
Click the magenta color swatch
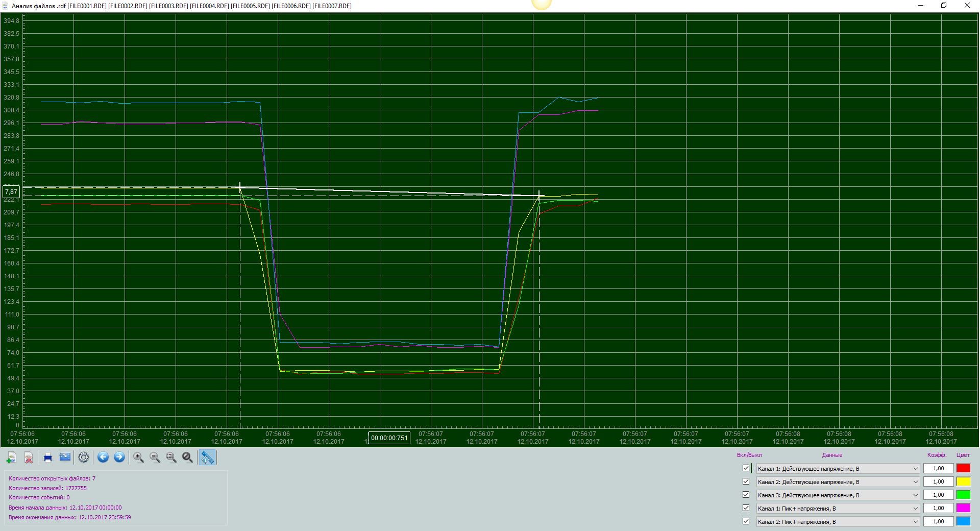pyautogui.click(x=963, y=508)
